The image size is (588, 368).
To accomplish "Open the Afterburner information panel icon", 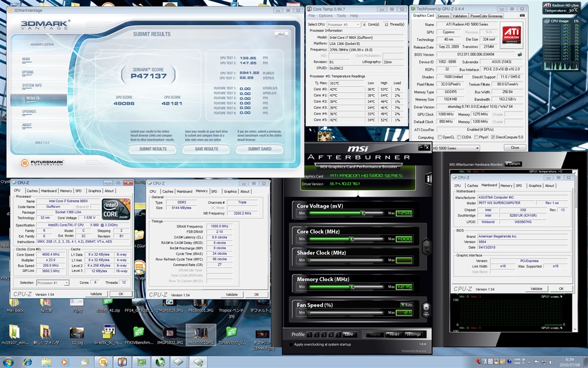I will tap(429, 179).
